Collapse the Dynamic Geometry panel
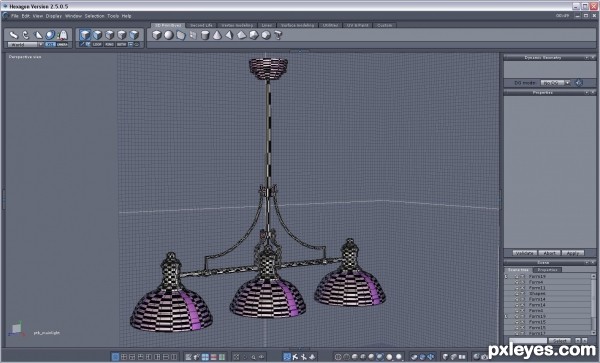This screenshot has width=600, height=363. coord(586,57)
